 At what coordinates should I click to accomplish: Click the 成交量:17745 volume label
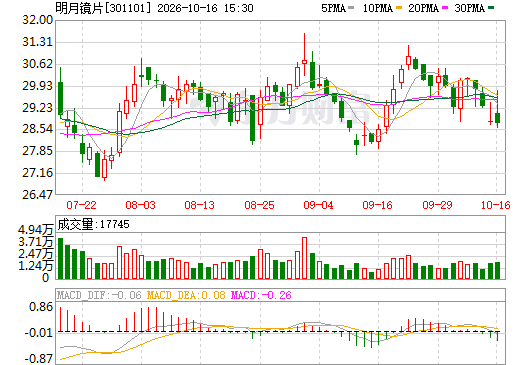click(93, 224)
